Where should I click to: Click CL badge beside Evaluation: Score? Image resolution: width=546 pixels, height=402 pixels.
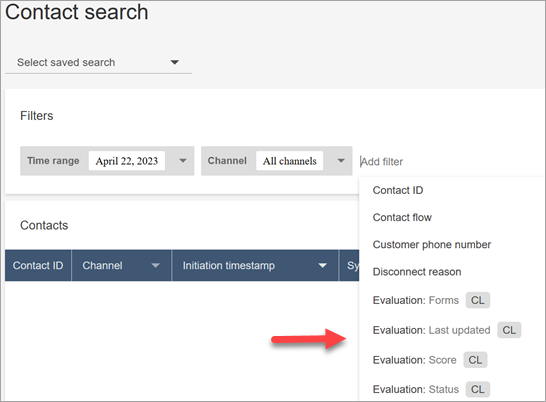(x=475, y=360)
